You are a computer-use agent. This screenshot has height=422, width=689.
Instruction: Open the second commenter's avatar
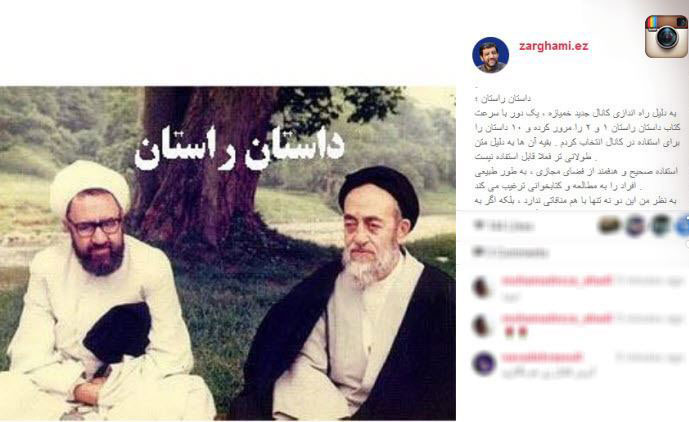point(482,326)
